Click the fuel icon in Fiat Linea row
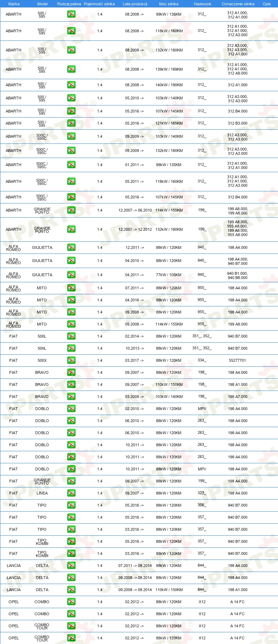This screenshot has width=278, height=644. (71, 493)
